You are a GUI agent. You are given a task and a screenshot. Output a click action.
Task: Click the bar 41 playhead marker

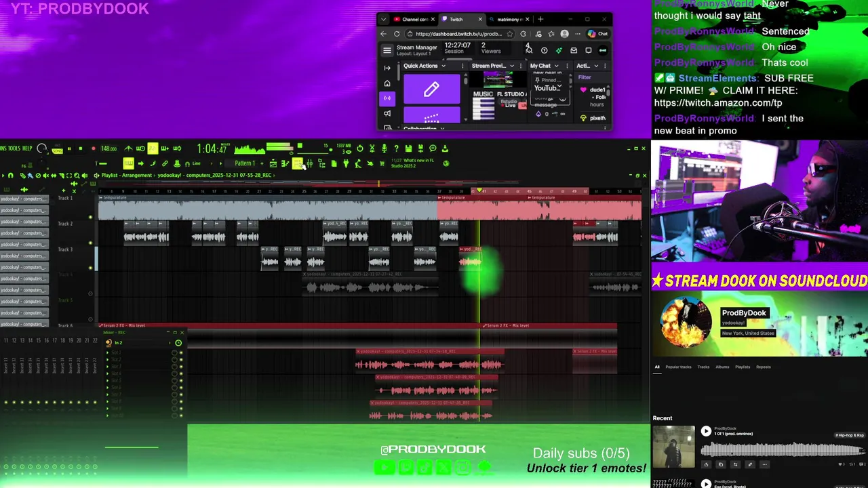(480, 191)
